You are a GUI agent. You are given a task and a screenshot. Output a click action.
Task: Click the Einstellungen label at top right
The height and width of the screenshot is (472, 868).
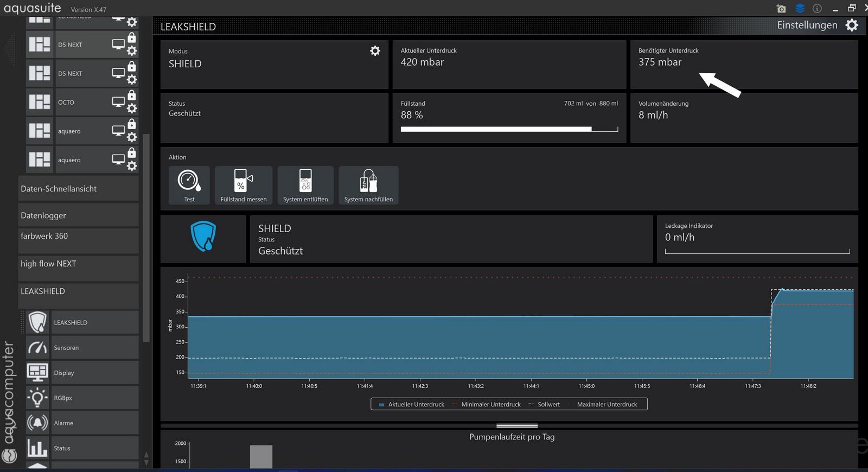[807, 25]
